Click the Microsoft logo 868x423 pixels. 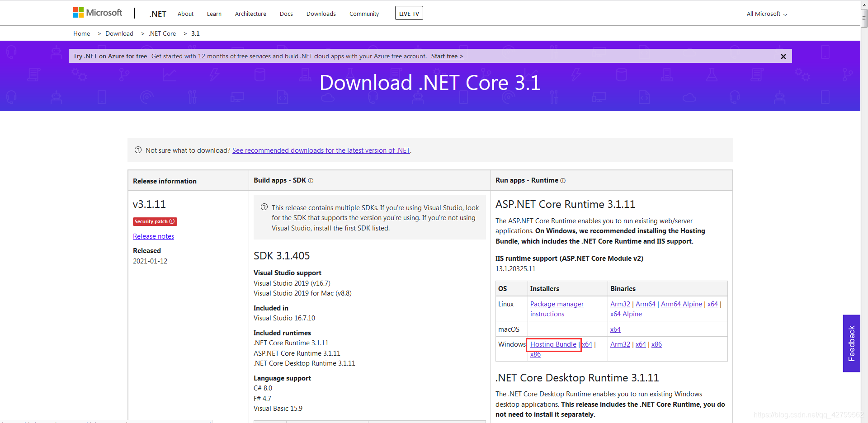pos(98,13)
